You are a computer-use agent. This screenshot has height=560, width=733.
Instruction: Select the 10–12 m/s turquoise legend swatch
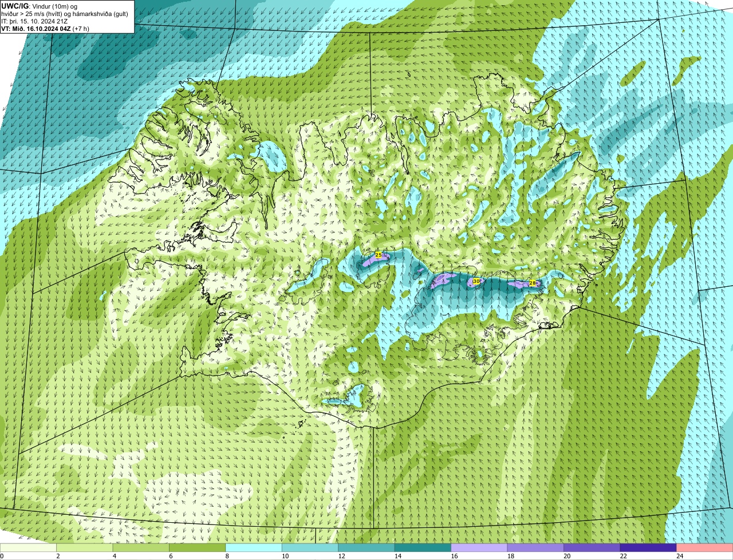click(310, 547)
